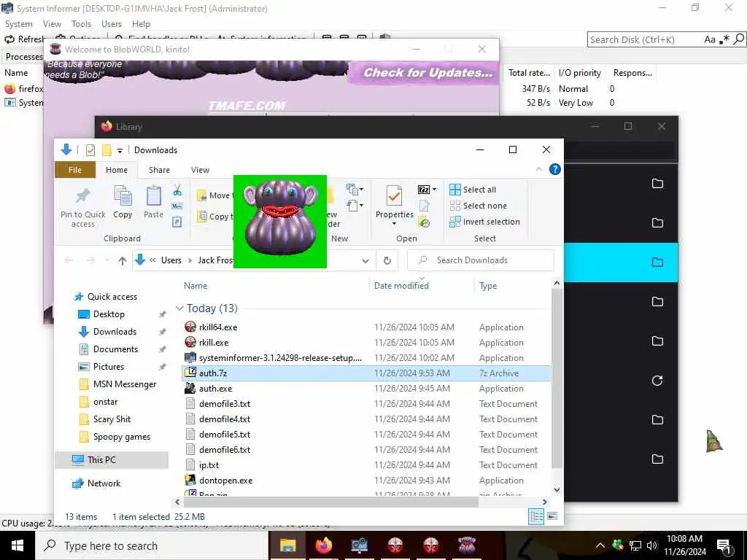Click the folder icon on highlighted cyan Library row
Viewport: 747px width, 560px height.
click(657, 262)
